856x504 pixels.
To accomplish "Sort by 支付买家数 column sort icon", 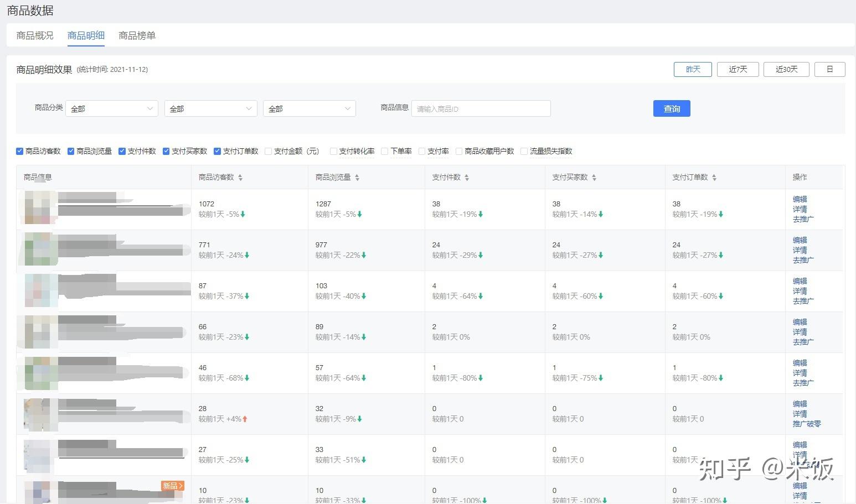I will tap(594, 178).
